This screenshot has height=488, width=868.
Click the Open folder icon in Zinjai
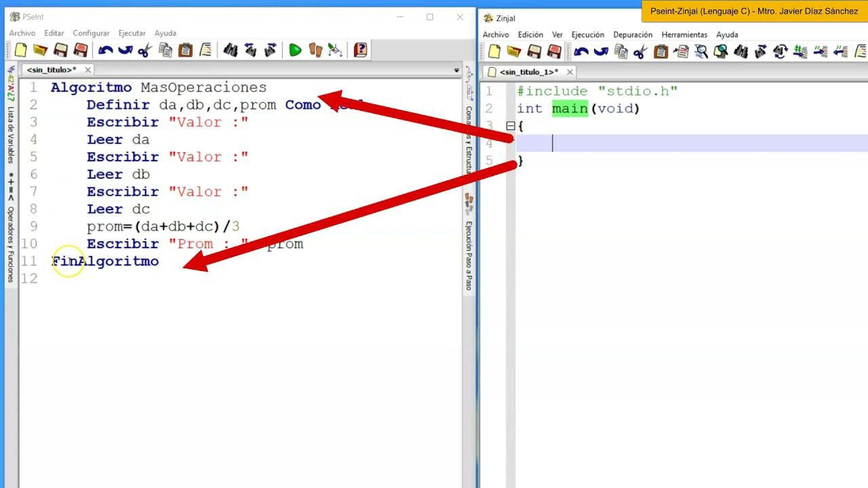pos(514,52)
